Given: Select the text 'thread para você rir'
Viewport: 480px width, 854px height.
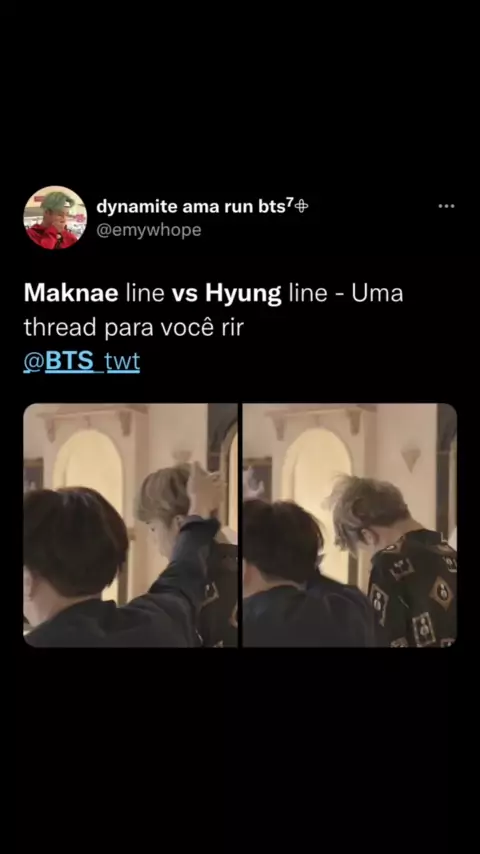Looking at the screenshot, I should click(133, 328).
